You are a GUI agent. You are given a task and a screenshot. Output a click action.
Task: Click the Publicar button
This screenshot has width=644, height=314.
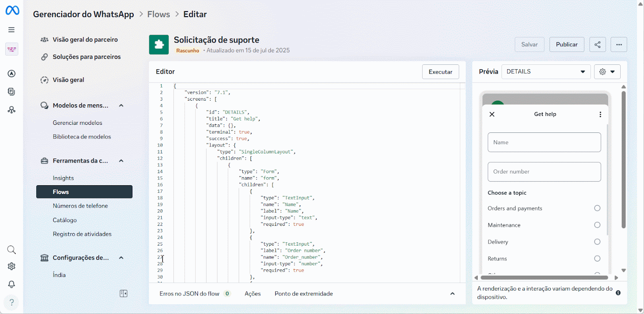[567, 45]
